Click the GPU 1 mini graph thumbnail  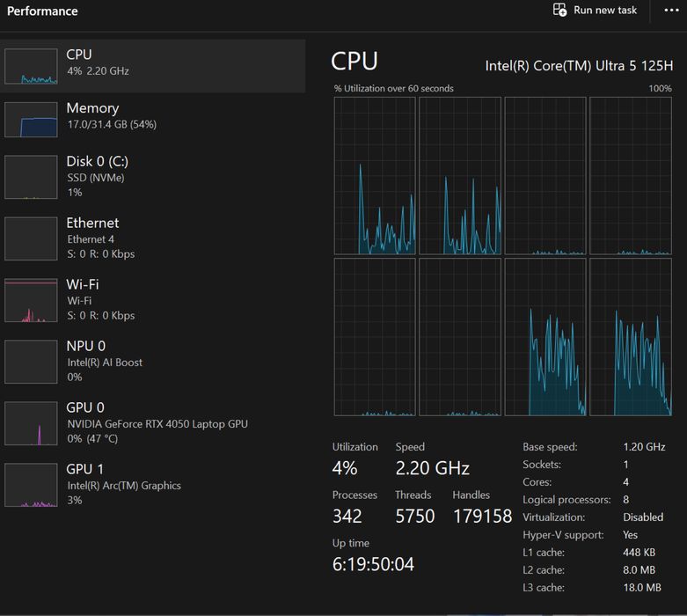coord(31,485)
